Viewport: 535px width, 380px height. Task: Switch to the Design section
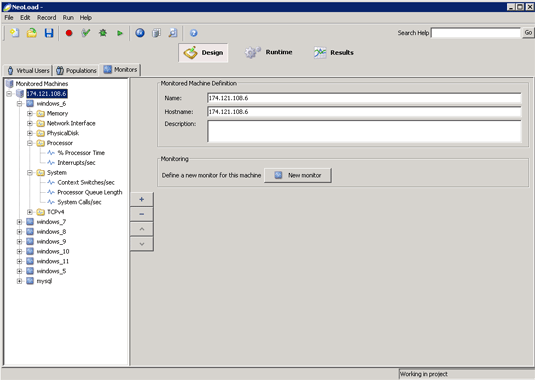coord(203,53)
